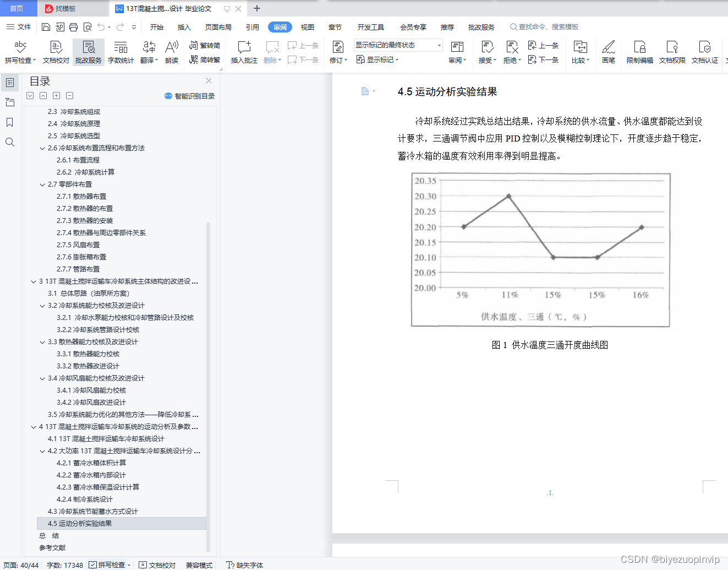
Task: Toggle 文档校对 in the status bar
Action: (157, 565)
